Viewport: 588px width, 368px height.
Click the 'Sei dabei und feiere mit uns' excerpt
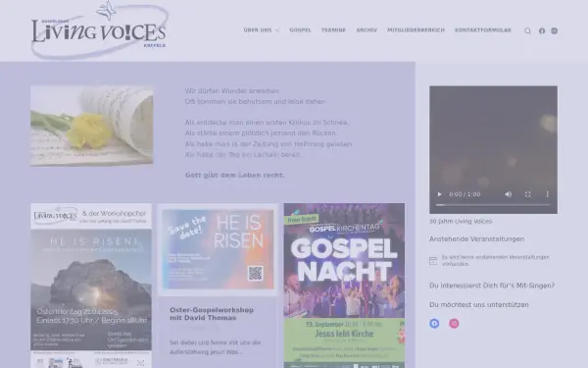click(x=215, y=347)
